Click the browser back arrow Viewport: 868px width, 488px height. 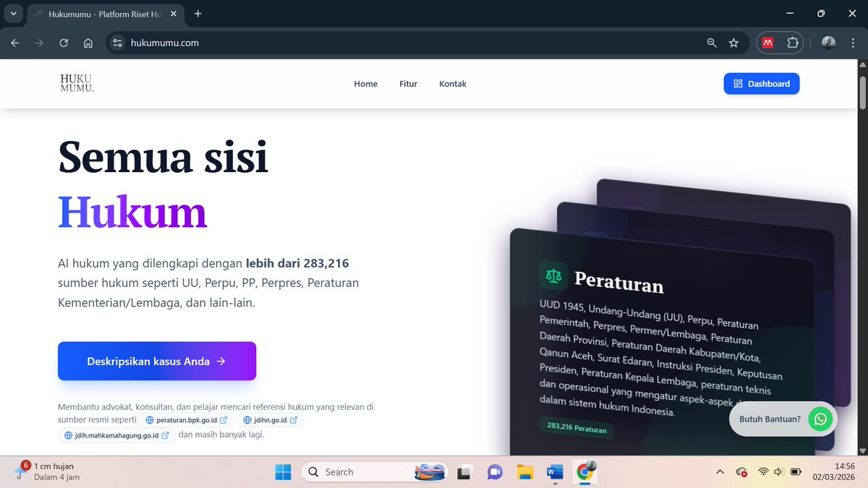tap(15, 43)
